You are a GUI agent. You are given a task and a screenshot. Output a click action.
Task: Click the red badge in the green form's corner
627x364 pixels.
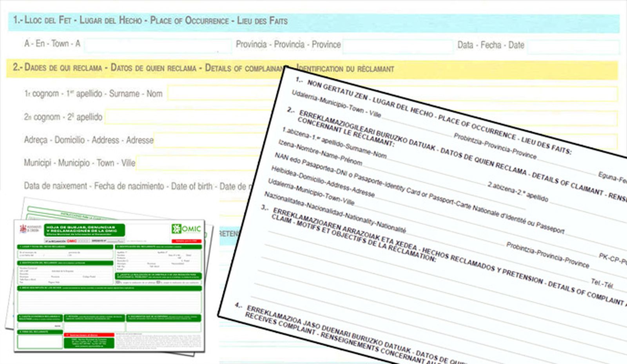187,241
